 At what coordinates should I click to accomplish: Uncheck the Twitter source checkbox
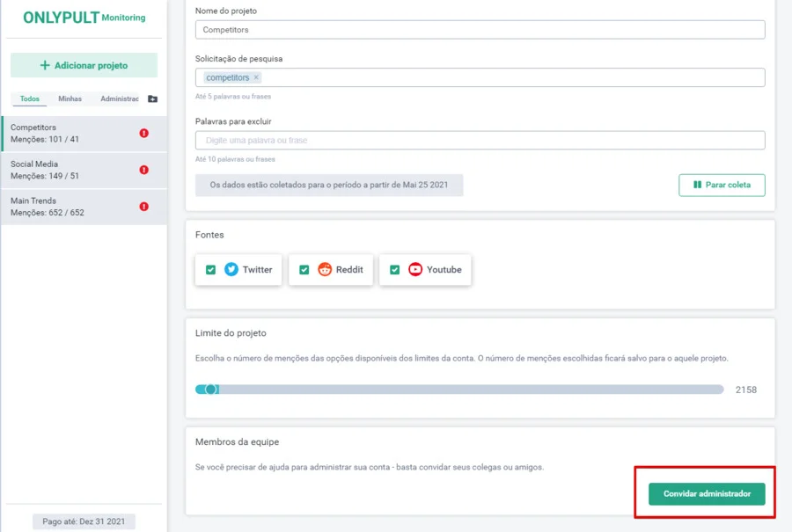tap(210, 270)
